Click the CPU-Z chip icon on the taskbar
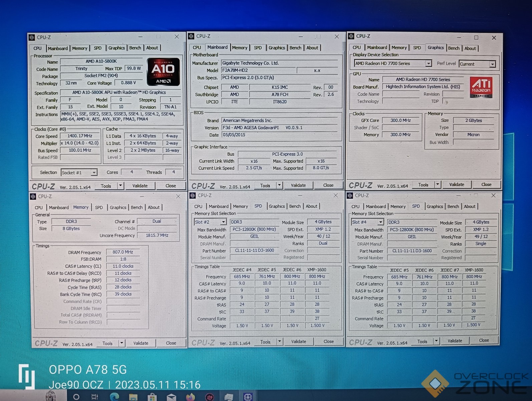 pyautogui.click(x=248, y=397)
